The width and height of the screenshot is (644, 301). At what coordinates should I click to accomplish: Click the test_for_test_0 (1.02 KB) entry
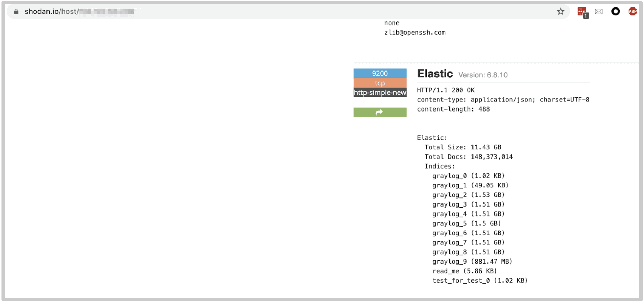click(480, 281)
